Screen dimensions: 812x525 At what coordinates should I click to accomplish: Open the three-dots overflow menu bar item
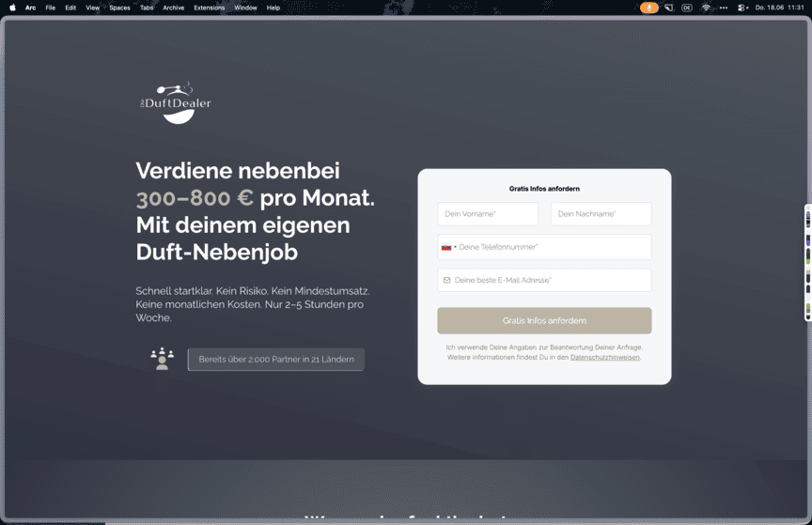724,8
